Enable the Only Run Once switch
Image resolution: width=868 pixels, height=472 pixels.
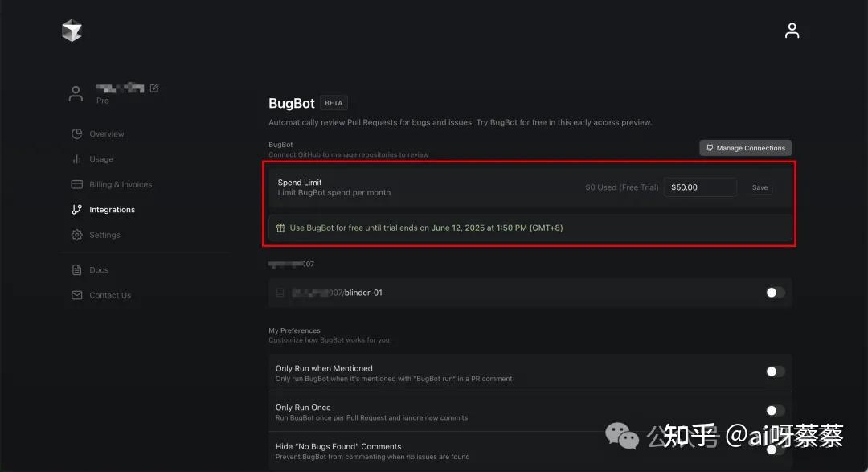pyautogui.click(x=775, y=411)
